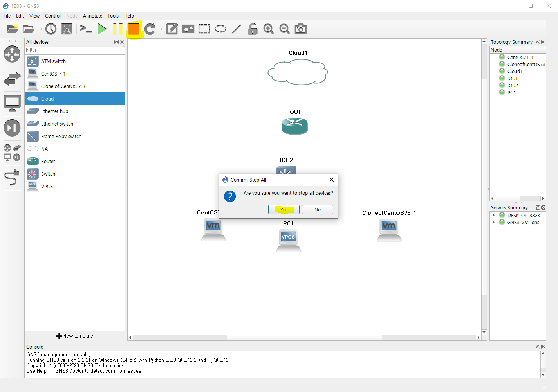Screen dimensions: 558x392
Task: Click the orange Stop all nodes icon
Action: pos(134,29)
